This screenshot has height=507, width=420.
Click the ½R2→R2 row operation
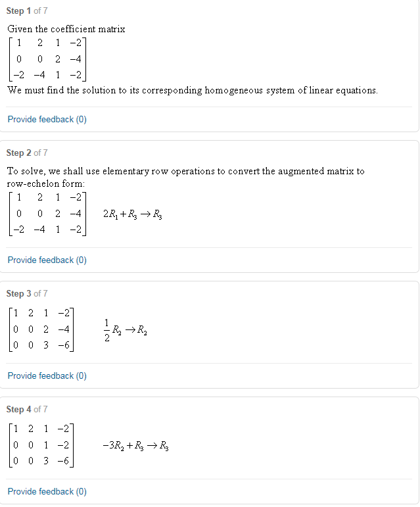pos(126,330)
